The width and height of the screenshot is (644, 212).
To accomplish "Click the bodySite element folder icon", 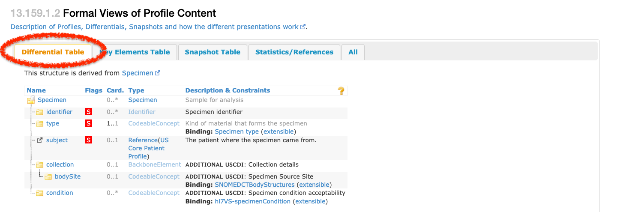I will coord(48,177).
